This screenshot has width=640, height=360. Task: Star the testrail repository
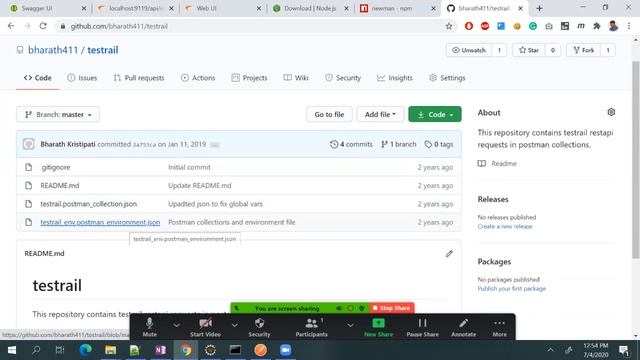(x=529, y=50)
